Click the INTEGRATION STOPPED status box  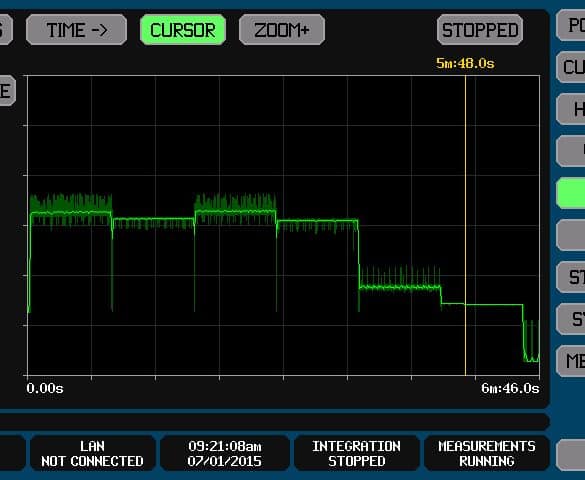[x=356, y=453]
